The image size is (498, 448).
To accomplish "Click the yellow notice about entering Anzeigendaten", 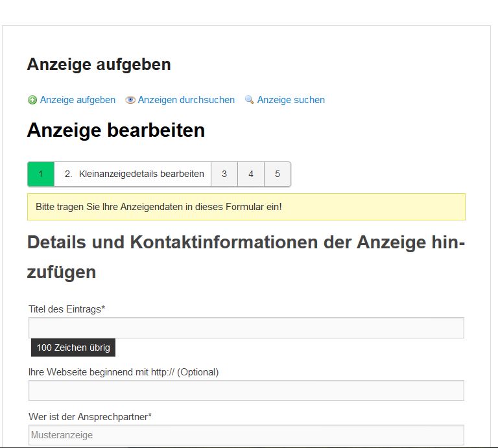I will click(x=246, y=207).
